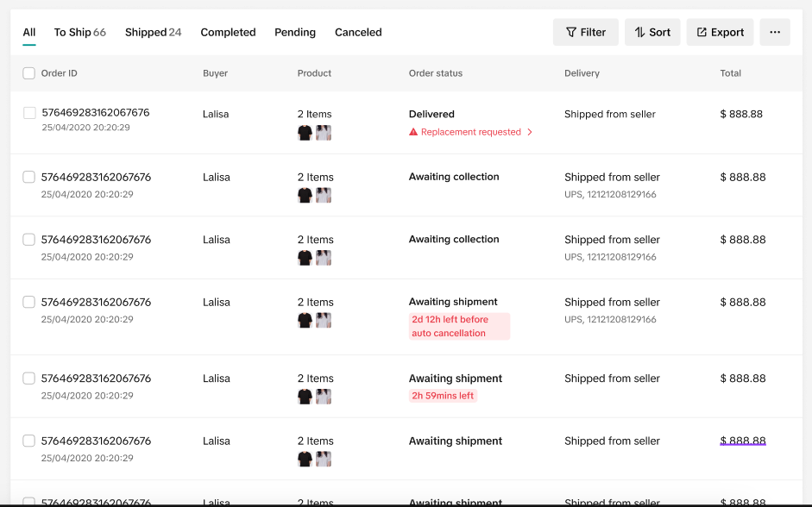
Task: Tick the checkbox for 2h 59mins left order
Action: [29, 379]
